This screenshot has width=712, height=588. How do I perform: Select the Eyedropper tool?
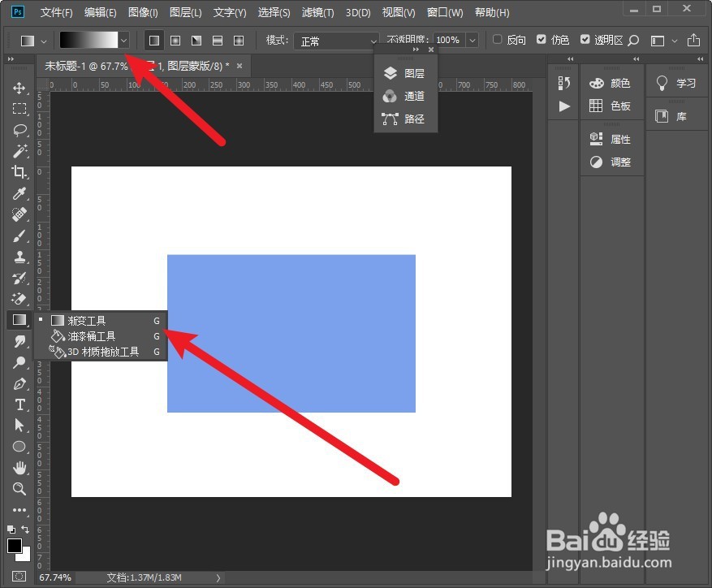point(19,193)
